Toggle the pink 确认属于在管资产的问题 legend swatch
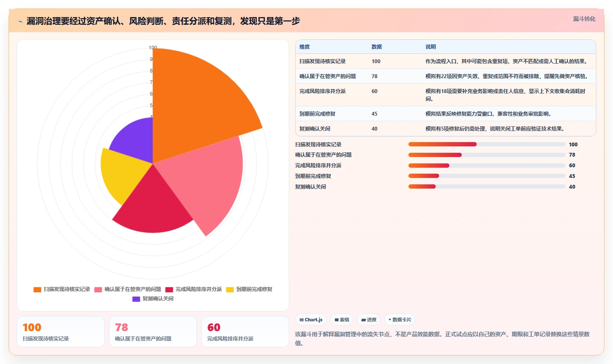This screenshot has height=364, width=613. pos(98,289)
